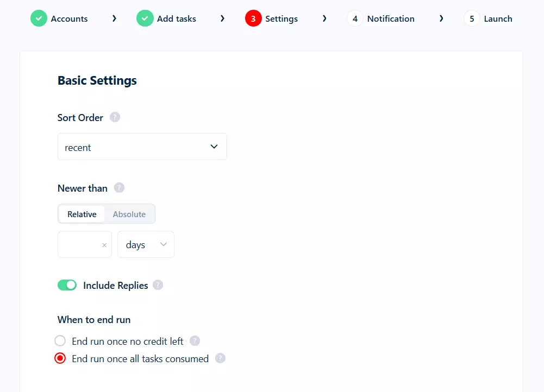Click the help icon for 'End run once all tasks consumed'

(220, 358)
